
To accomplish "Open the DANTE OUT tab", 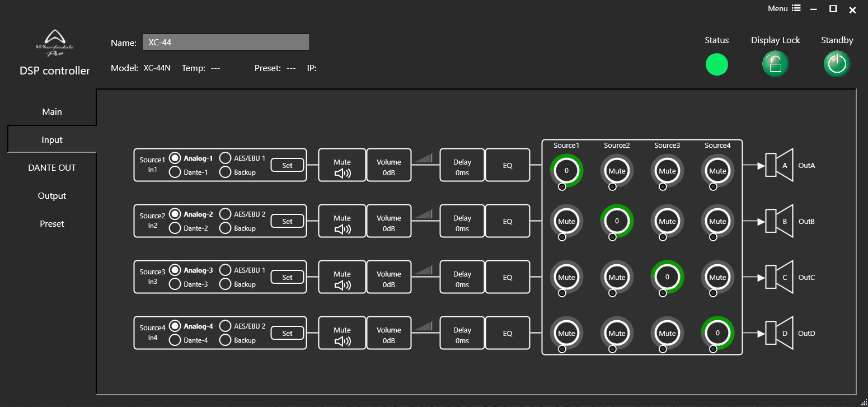I will point(52,168).
